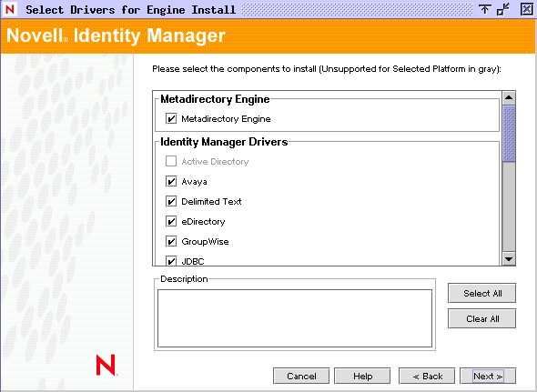Proceed with the Next > button
This screenshot has height=392, width=537.
(x=488, y=377)
